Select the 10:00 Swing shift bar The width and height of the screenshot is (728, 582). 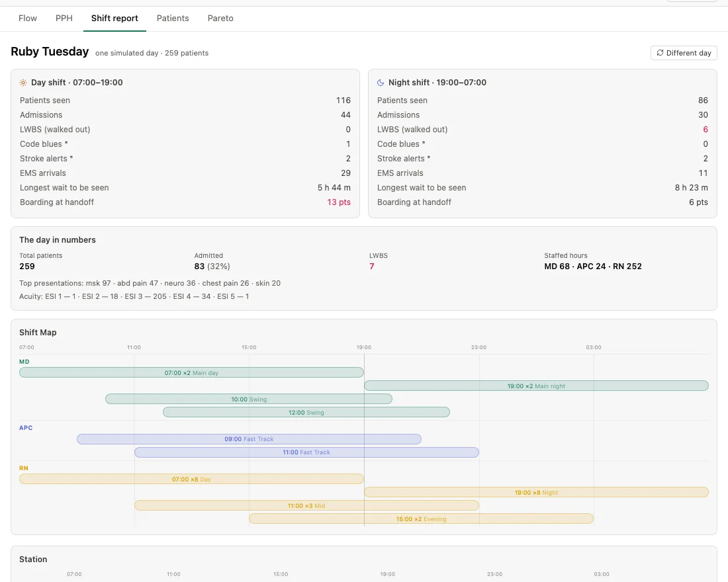coord(249,399)
